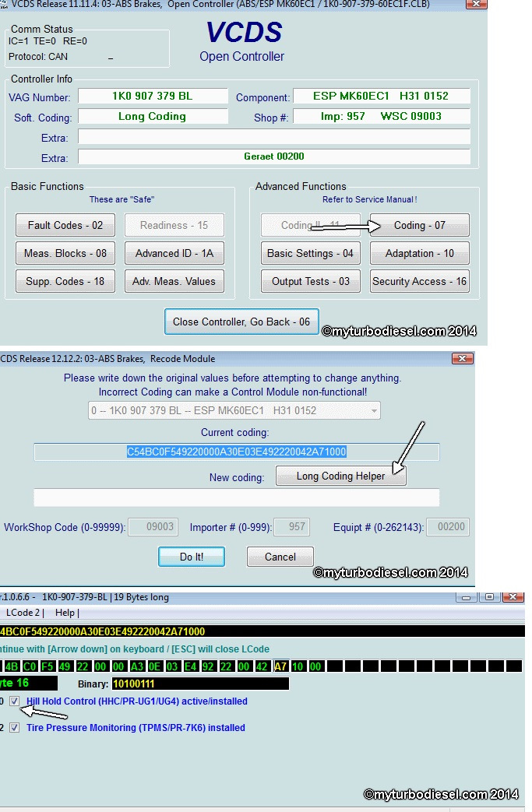Open the Help menu in LCode

(67, 613)
